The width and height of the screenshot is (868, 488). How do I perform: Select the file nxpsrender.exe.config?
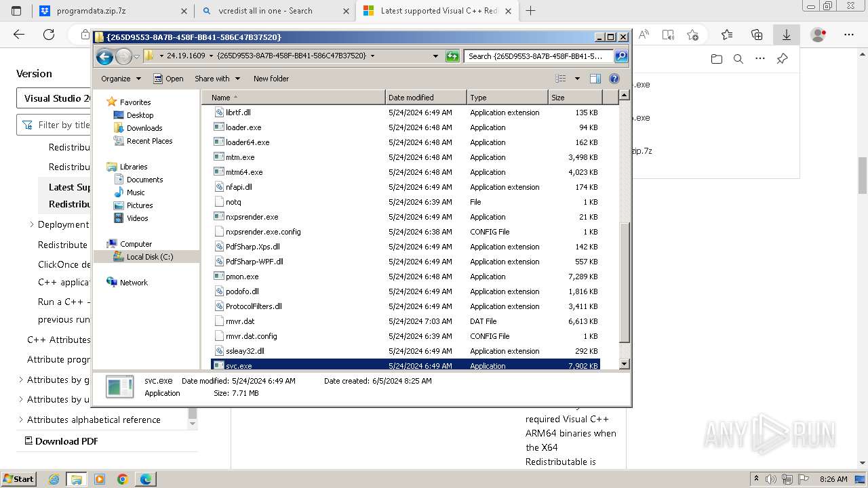click(x=263, y=232)
